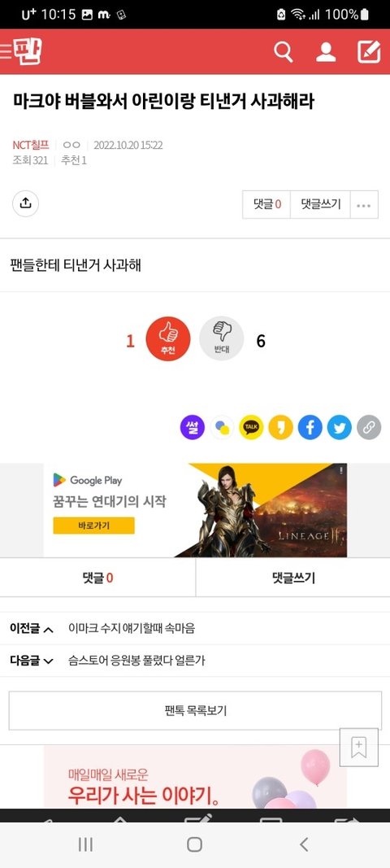Select the 댓글 0 tab below the ad
Viewport: 390px width, 868px height.
coord(97,578)
